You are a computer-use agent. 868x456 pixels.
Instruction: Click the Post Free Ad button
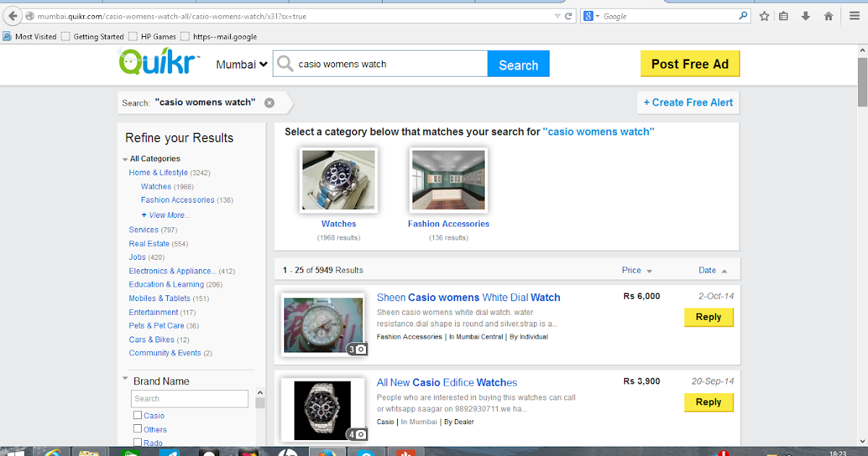(x=690, y=63)
